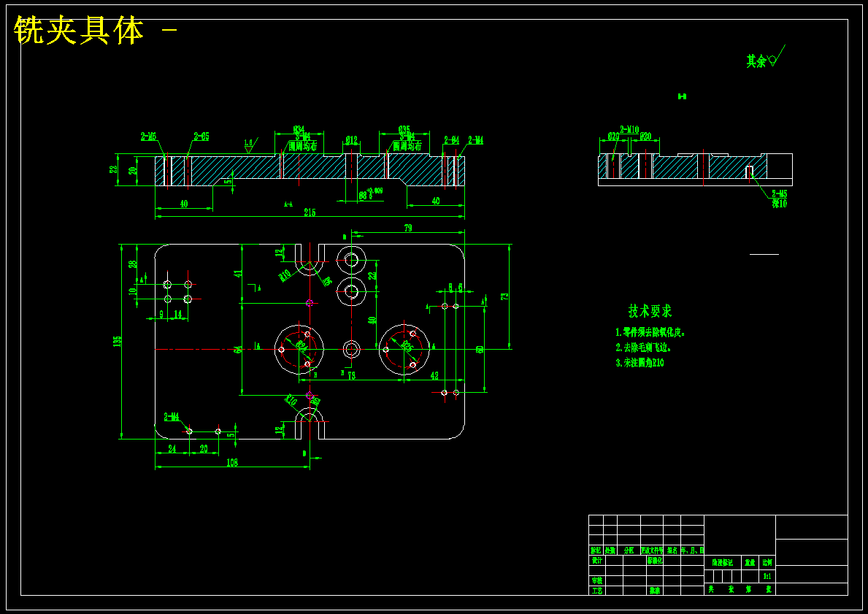The height and width of the screenshot is (614, 868).
Task: Select the 比例 title block cell
Action: tap(767, 562)
